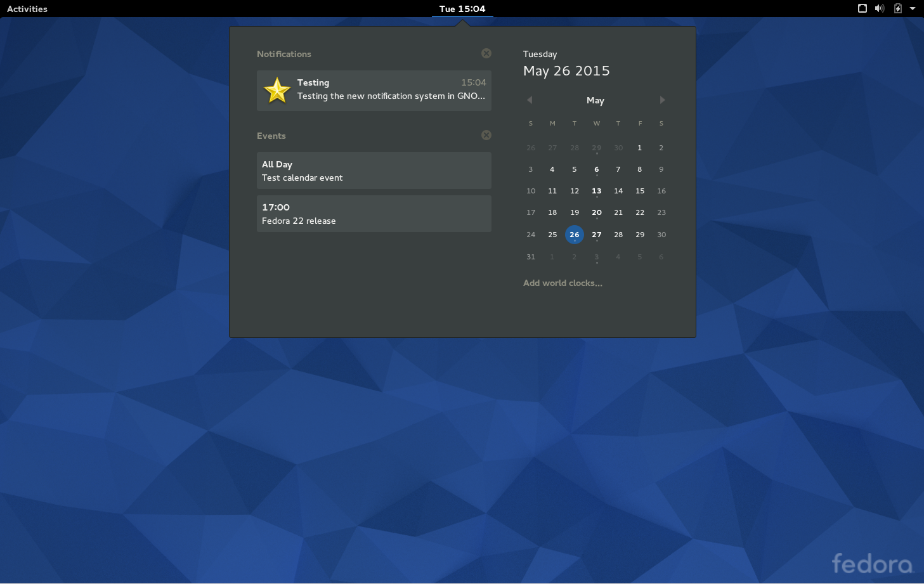The height and width of the screenshot is (584, 924).
Task: Click the wired network status icon
Action: pos(861,8)
